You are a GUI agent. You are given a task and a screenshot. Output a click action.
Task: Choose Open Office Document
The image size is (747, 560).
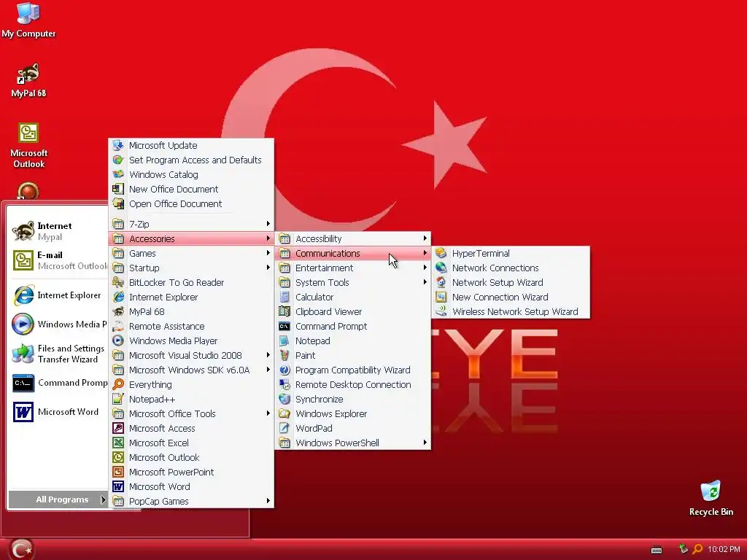(x=192, y=204)
